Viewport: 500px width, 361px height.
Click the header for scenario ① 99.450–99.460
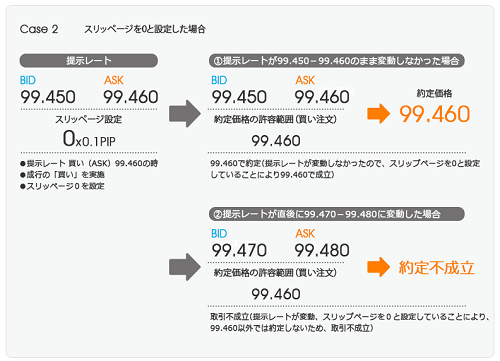pyautogui.click(x=337, y=61)
